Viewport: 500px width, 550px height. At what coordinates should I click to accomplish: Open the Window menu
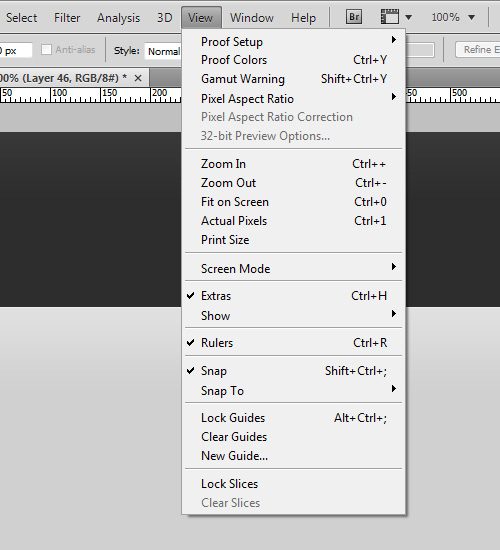pyautogui.click(x=252, y=18)
